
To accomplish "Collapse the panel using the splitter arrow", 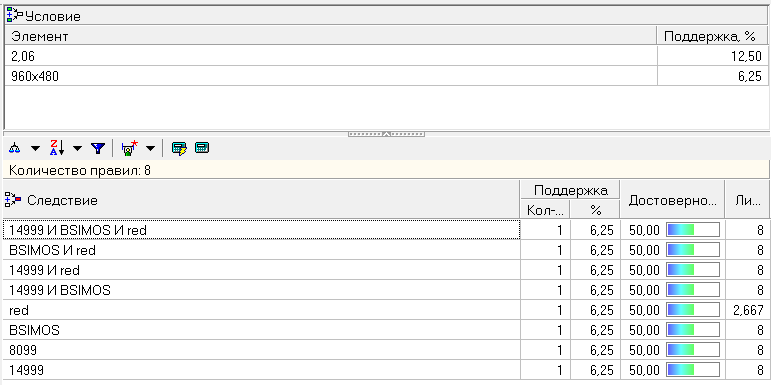I will (x=386, y=134).
